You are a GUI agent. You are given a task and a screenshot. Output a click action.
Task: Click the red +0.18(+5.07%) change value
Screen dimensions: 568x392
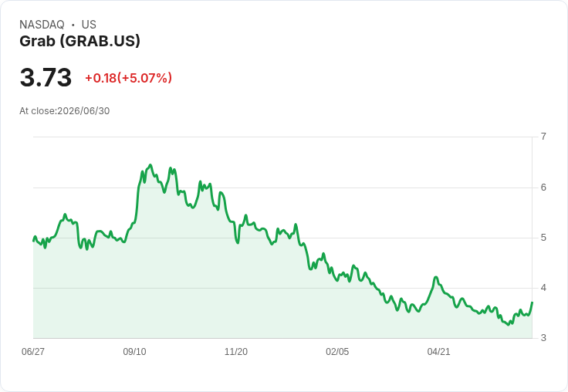point(128,78)
